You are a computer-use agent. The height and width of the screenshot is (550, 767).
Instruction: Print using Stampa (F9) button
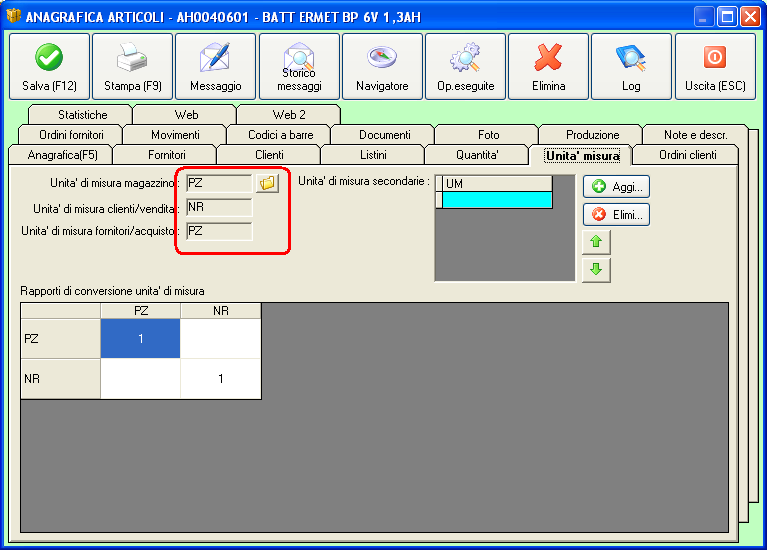pos(133,67)
